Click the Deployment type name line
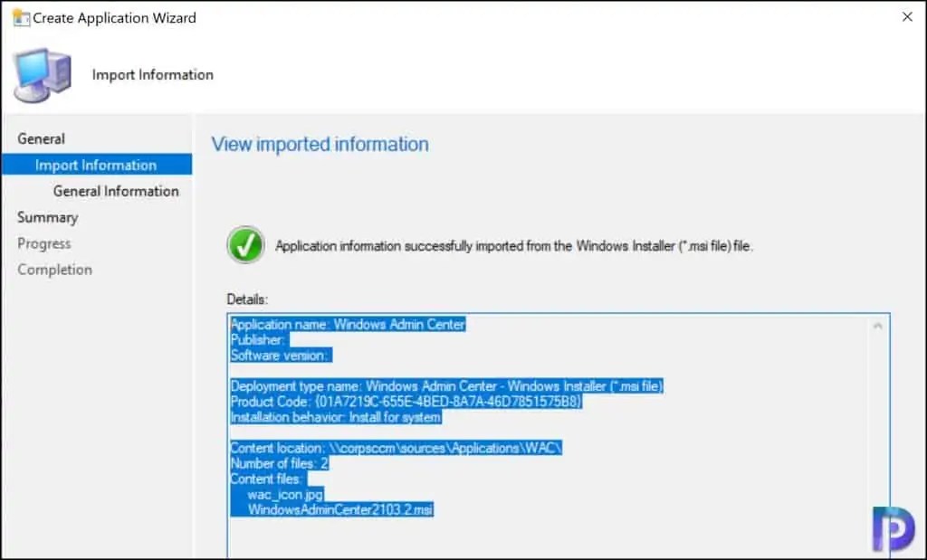Viewport: 927px width, 560px height. pyautogui.click(x=447, y=385)
